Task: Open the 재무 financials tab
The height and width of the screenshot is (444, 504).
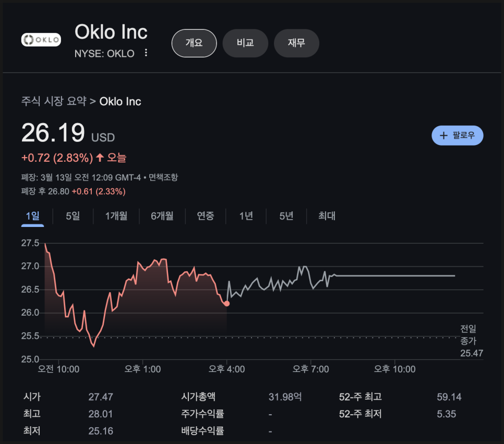Action: pyautogui.click(x=296, y=43)
